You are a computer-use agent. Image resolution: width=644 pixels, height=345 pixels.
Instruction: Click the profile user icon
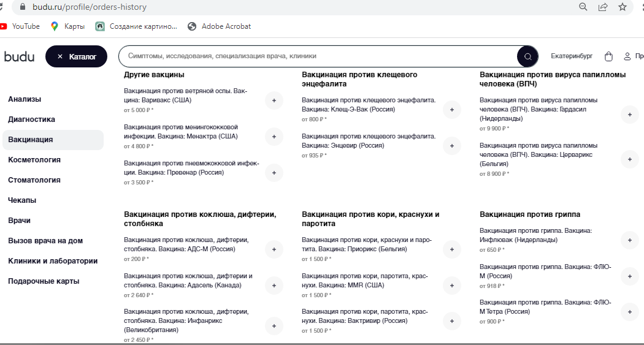coord(627,56)
